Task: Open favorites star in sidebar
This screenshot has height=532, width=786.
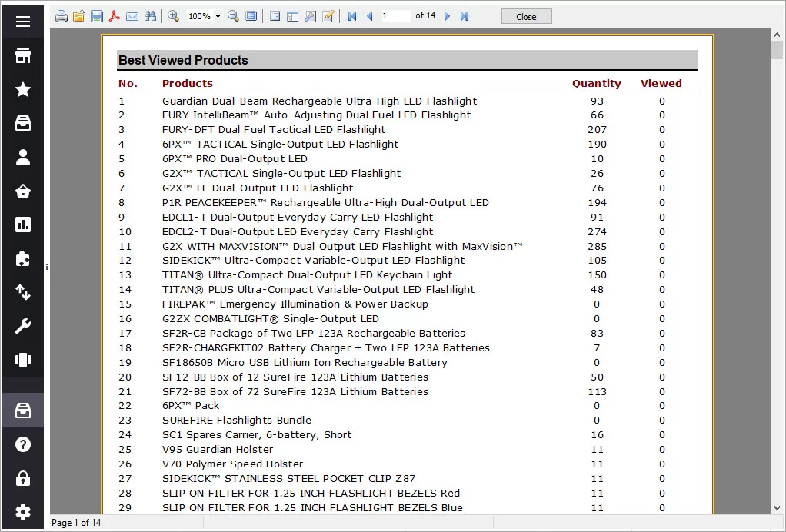Action: click(x=23, y=90)
